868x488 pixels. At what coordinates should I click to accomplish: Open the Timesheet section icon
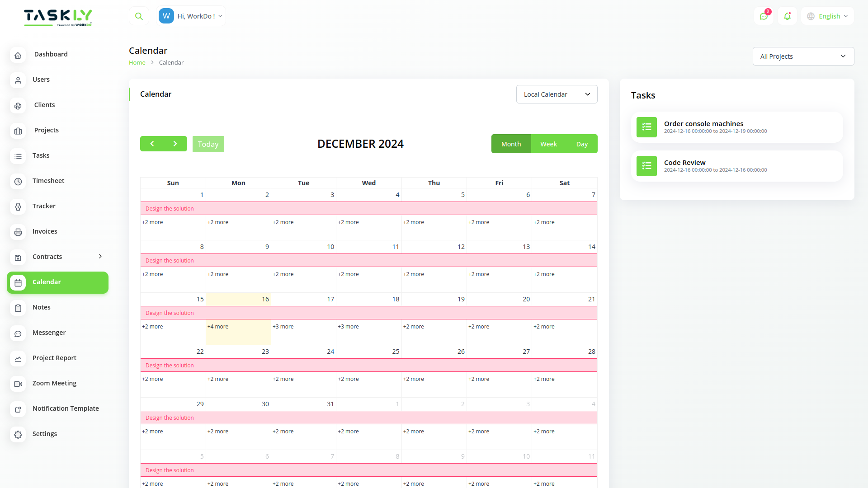[x=18, y=182]
